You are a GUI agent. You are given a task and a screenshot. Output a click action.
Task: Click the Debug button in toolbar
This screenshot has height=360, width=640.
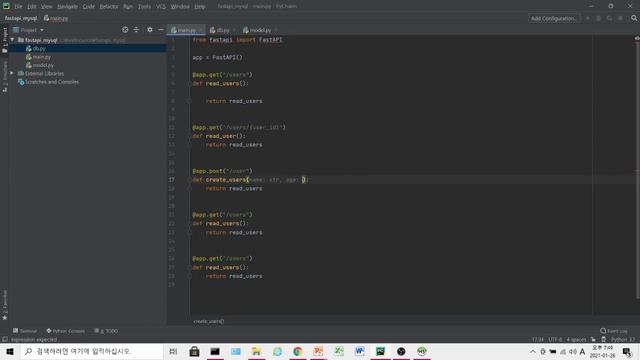598,18
